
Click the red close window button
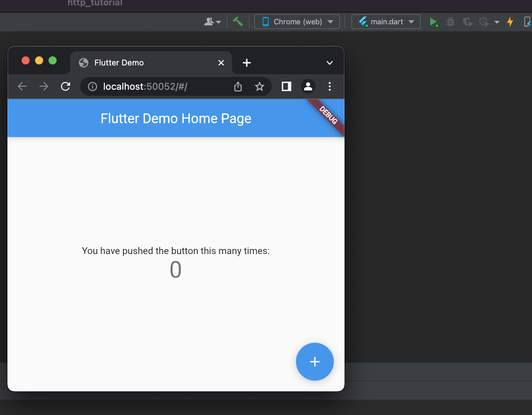(26, 60)
